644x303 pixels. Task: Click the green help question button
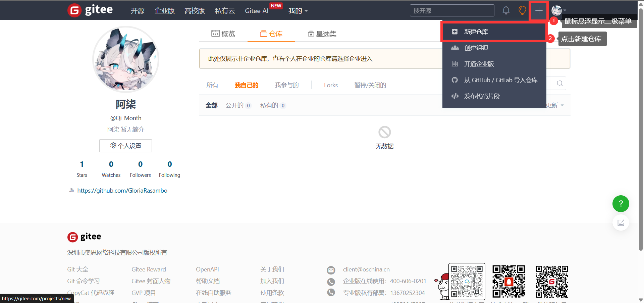(x=621, y=204)
